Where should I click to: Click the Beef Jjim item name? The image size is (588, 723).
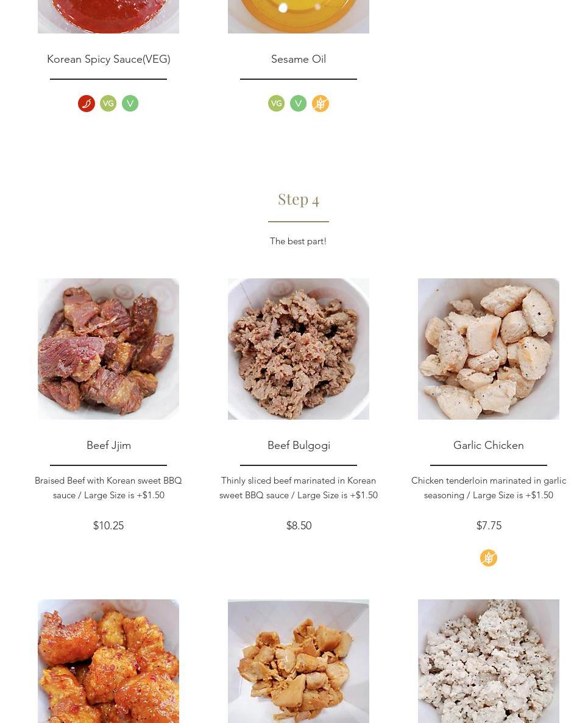108,445
